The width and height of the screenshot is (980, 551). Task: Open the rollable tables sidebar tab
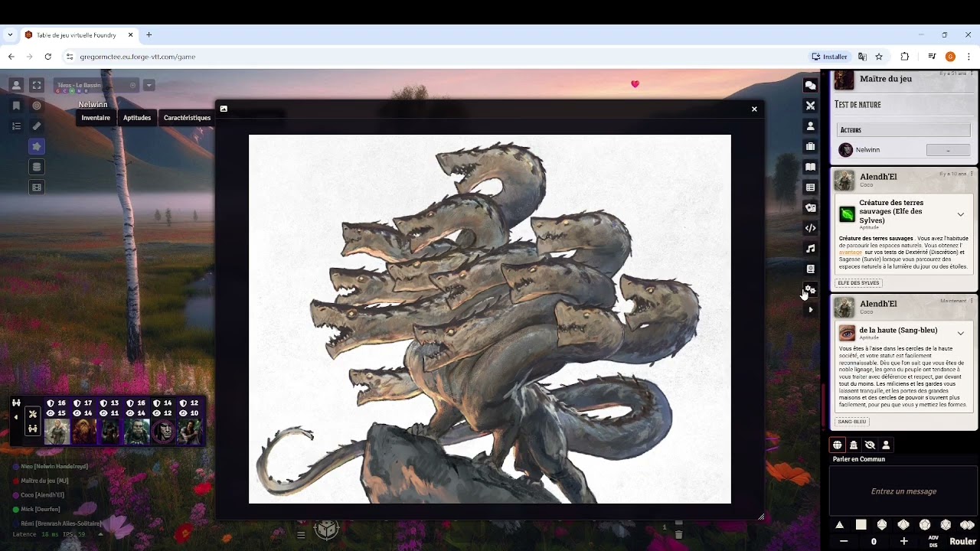pos(810,187)
